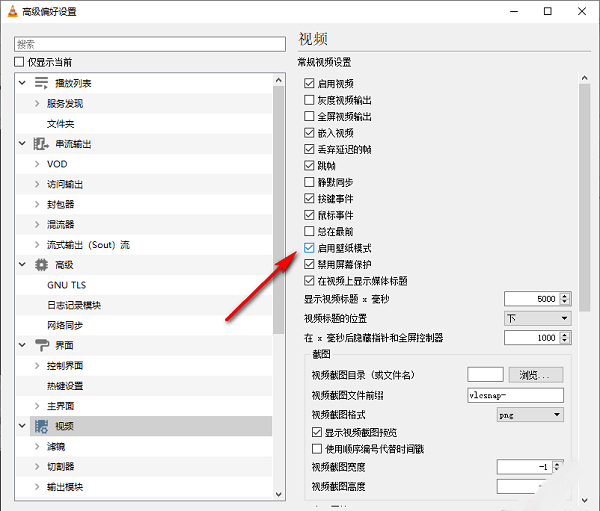
Task: Collapse the 视频 tree node
Action: [x=22, y=426]
